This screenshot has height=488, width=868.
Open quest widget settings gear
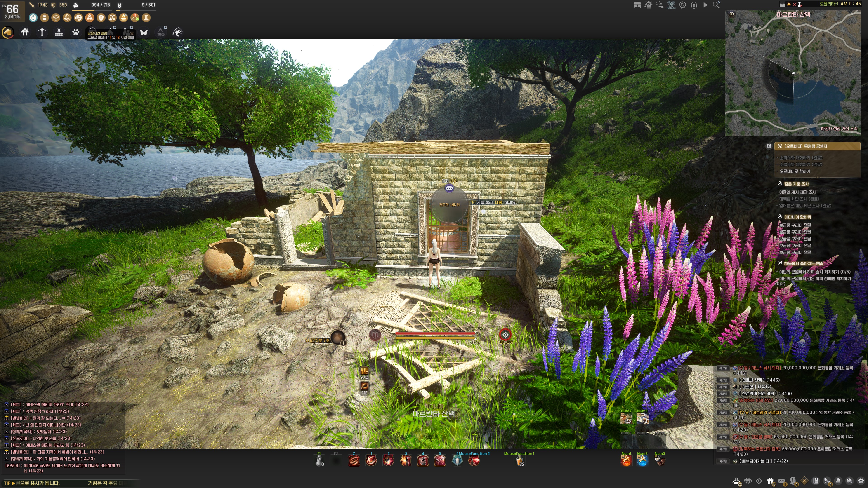click(x=769, y=146)
